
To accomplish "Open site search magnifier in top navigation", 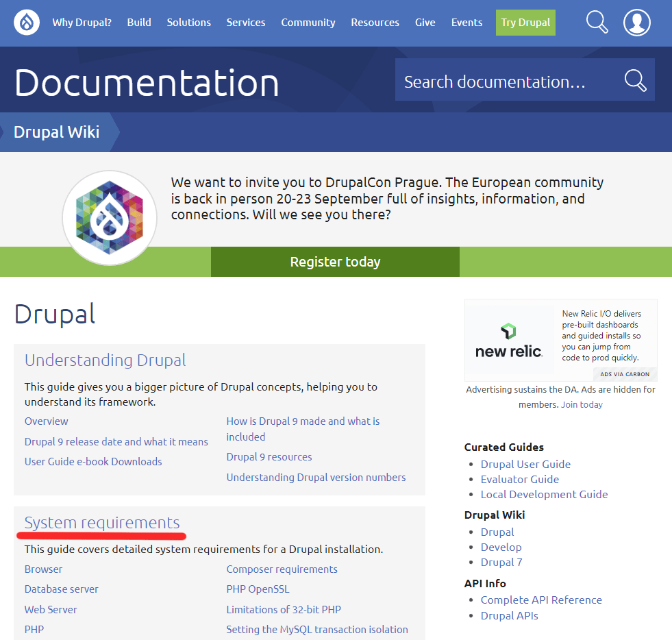I will [x=597, y=23].
